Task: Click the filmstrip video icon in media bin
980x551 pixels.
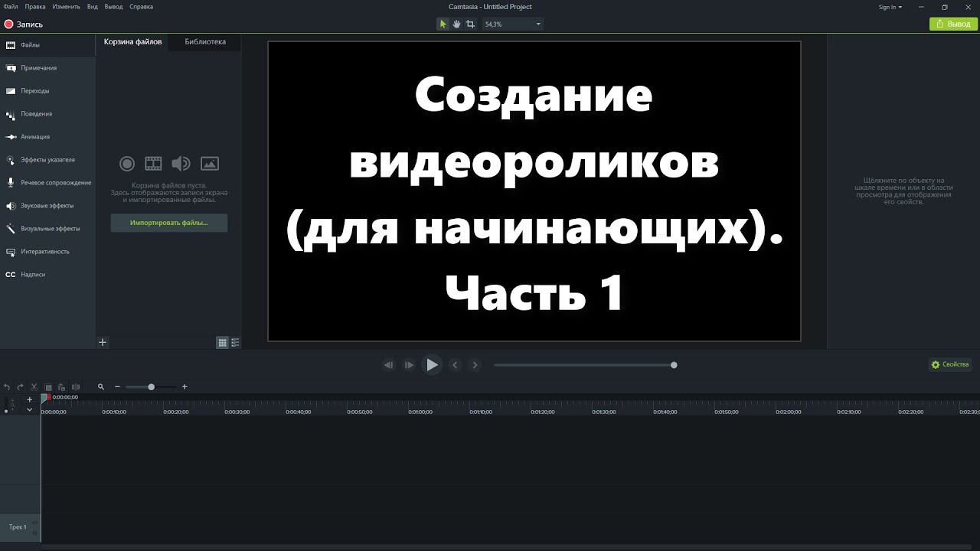Action: click(153, 163)
